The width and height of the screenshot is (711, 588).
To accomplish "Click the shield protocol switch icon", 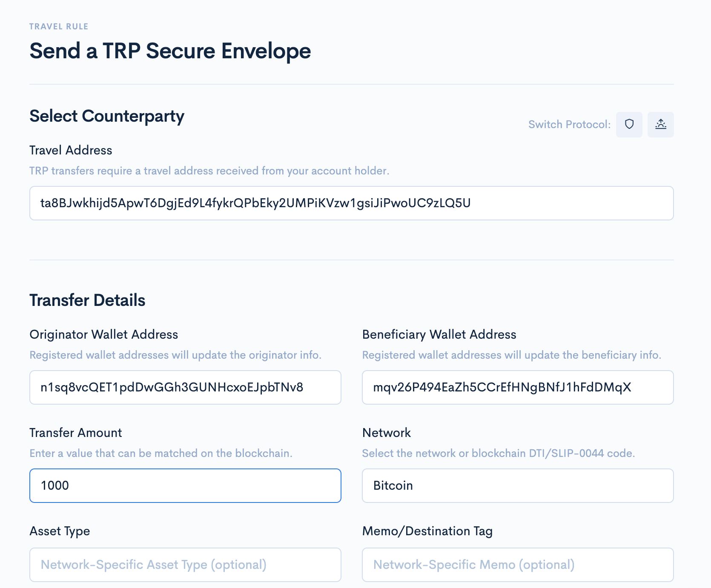I will (629, 124).
